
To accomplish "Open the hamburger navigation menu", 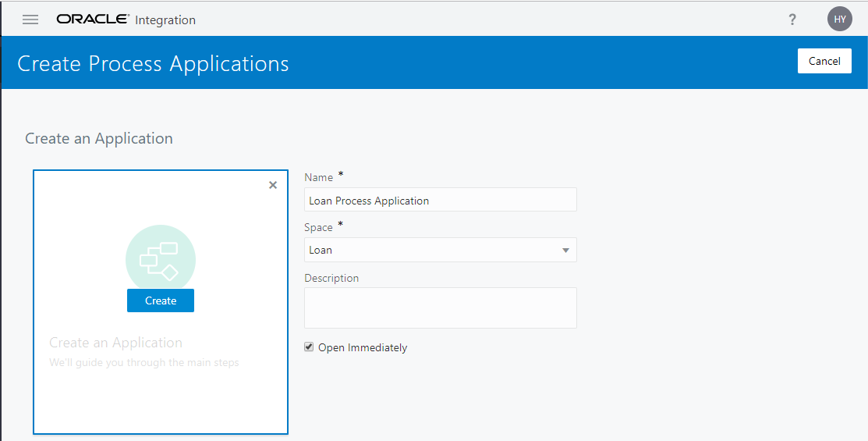I will pos(30,20).
